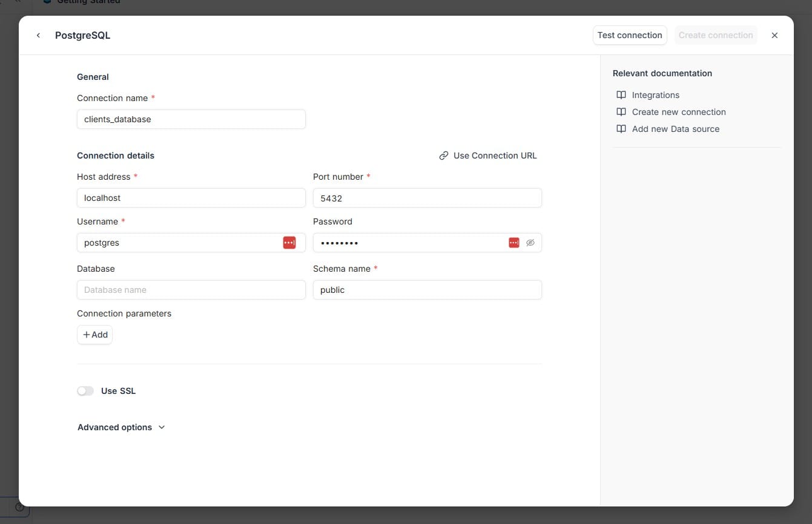Click the Schema name field showing public
Viewport: 812px width, 524px height.
tap(427, 290)
